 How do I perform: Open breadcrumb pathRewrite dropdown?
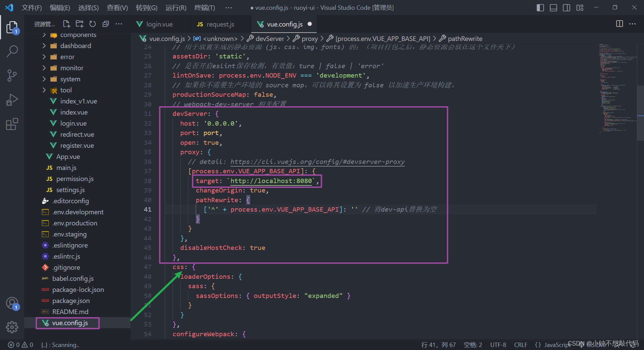(x=461, y=39)
